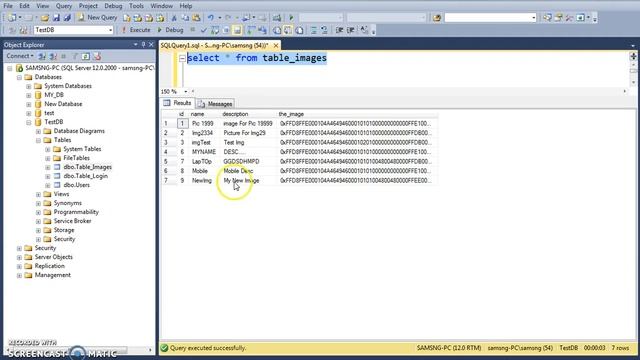The image size is (640, 360).
Task: Expand the MY_DB database node
Action: (x=29, y=95)
